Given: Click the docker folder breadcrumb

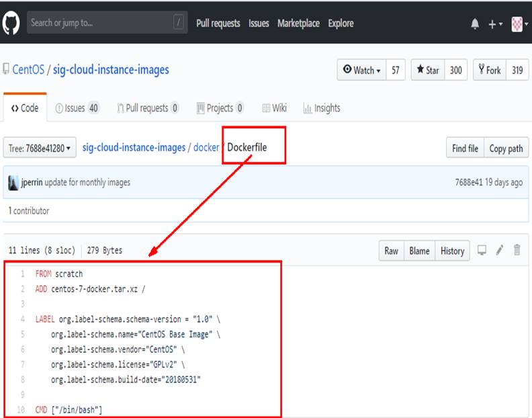Looking at the screenshot, I should [x=206, y=147].
